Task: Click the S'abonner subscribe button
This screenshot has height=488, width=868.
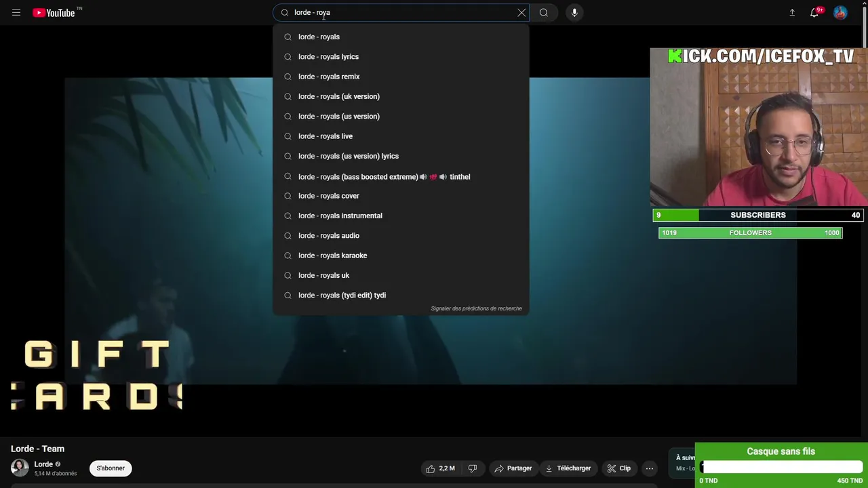Action: click(111, 468)
